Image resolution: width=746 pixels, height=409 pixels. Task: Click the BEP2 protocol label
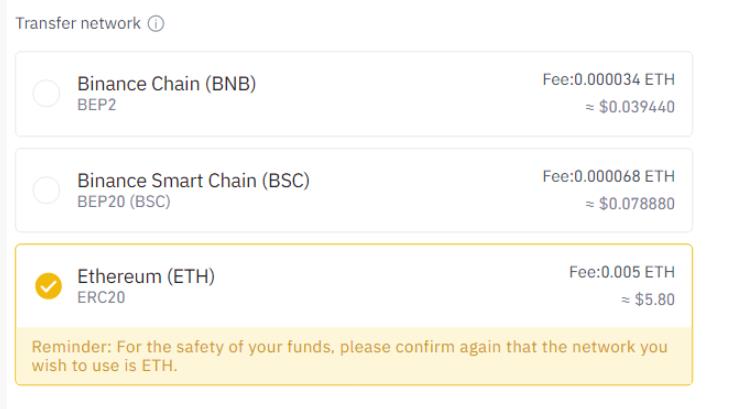pyautogui.click(x=96, y=104)
